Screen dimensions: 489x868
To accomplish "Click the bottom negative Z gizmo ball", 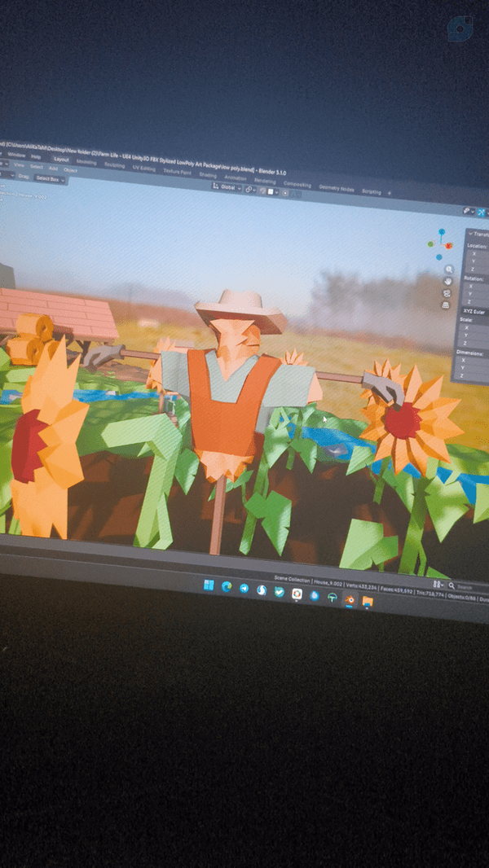I will click(438, 256).
